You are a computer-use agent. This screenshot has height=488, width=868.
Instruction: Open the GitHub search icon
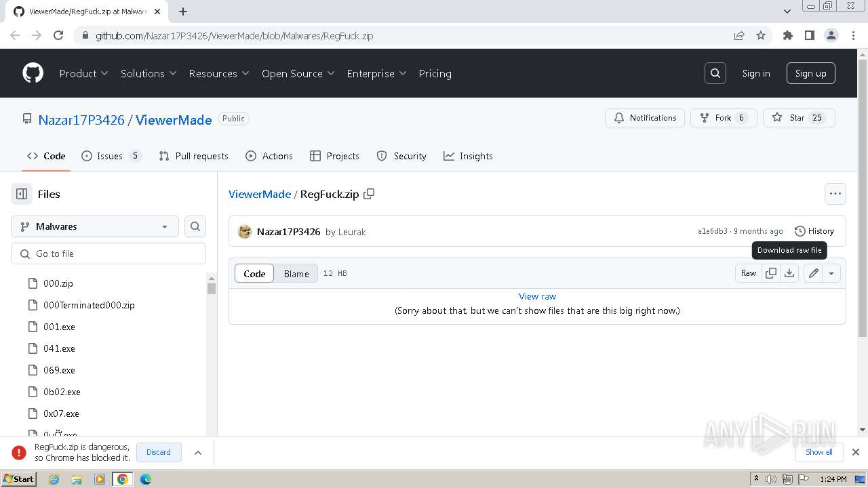[x=715, y=73]
